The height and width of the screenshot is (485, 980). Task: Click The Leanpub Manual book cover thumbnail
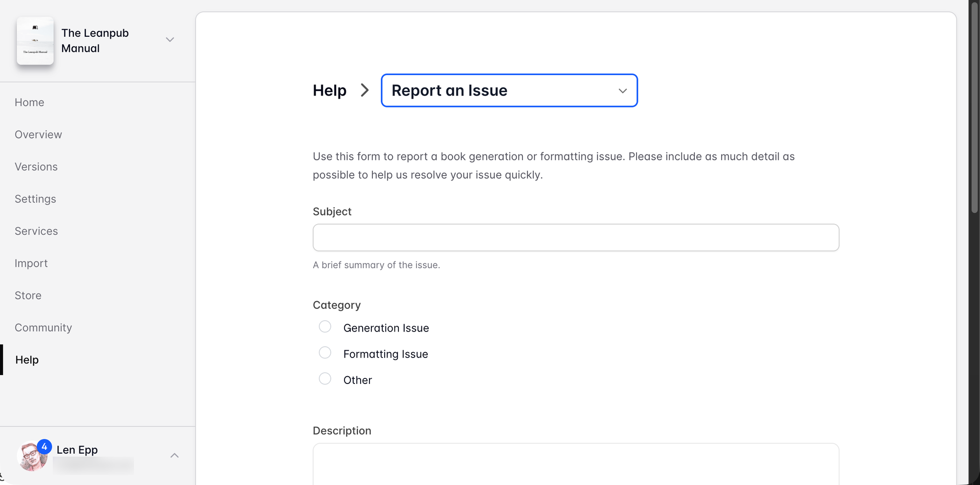click(35, 41)
